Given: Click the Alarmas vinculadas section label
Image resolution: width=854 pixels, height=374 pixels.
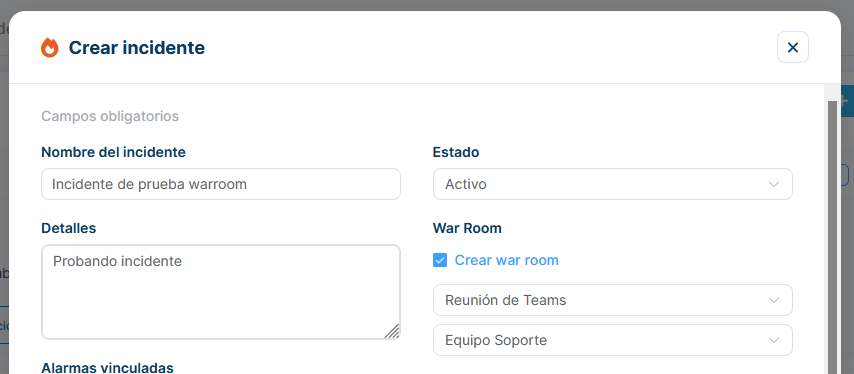Looking at the screenshot, I should 107,368.
